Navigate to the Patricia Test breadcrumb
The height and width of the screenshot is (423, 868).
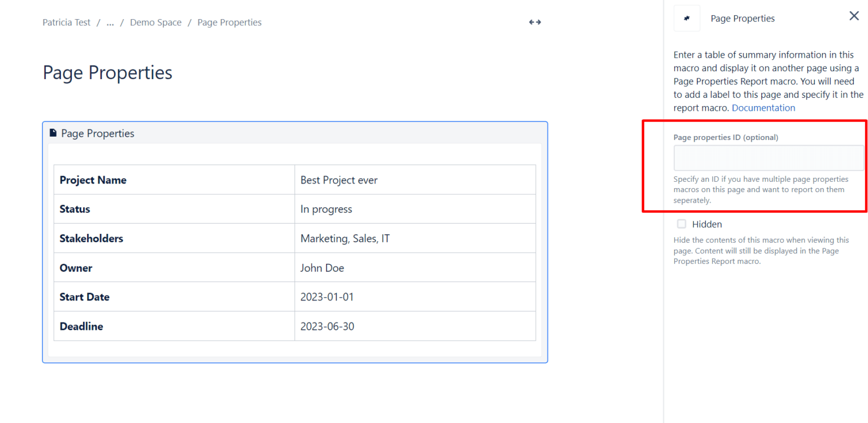66,22
